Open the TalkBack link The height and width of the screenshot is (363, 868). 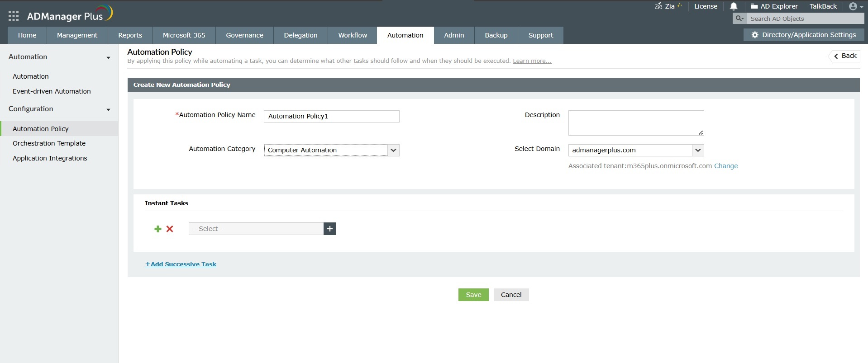[823, 6]
